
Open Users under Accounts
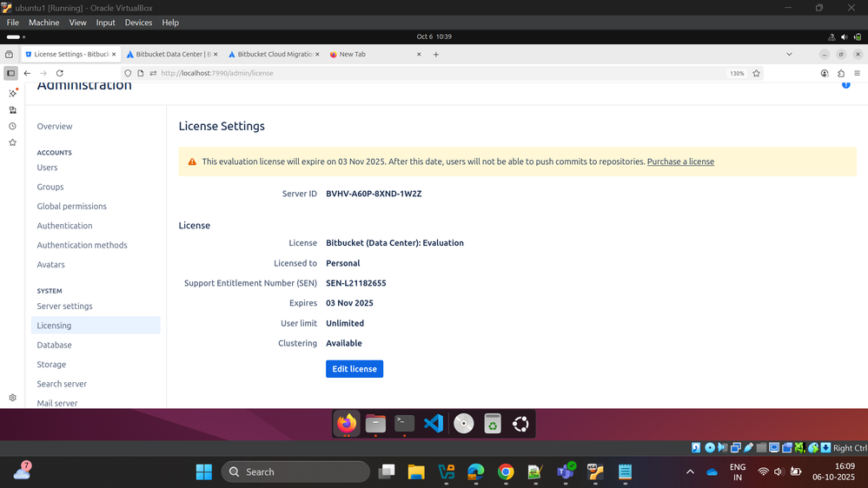[47, 167]
